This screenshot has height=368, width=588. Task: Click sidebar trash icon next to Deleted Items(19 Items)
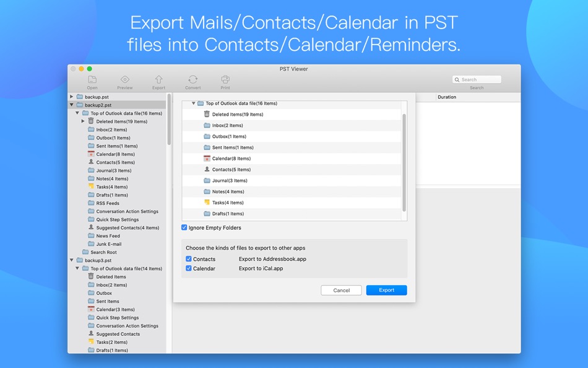click(x=91, y=121)
